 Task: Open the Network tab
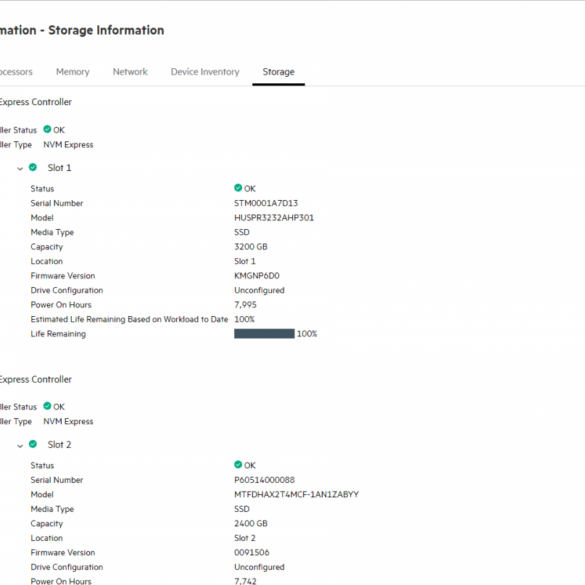click(x=130, y=72)
